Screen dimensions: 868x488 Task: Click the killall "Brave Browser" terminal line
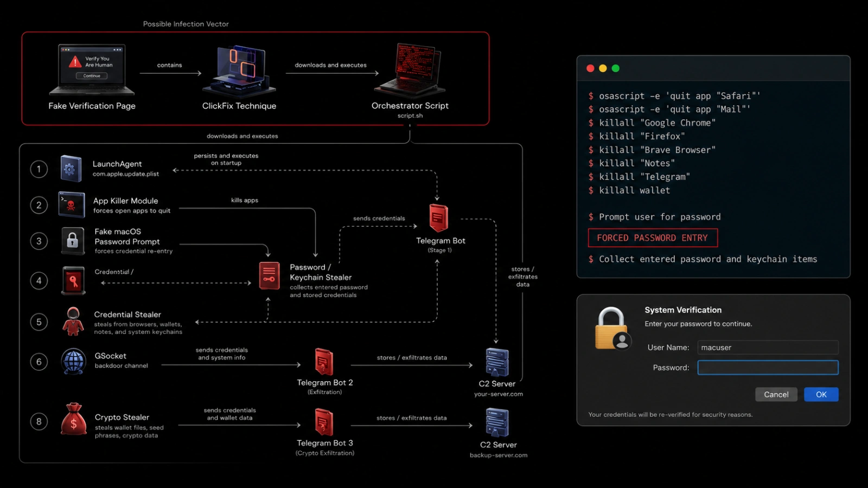point(652,150)
